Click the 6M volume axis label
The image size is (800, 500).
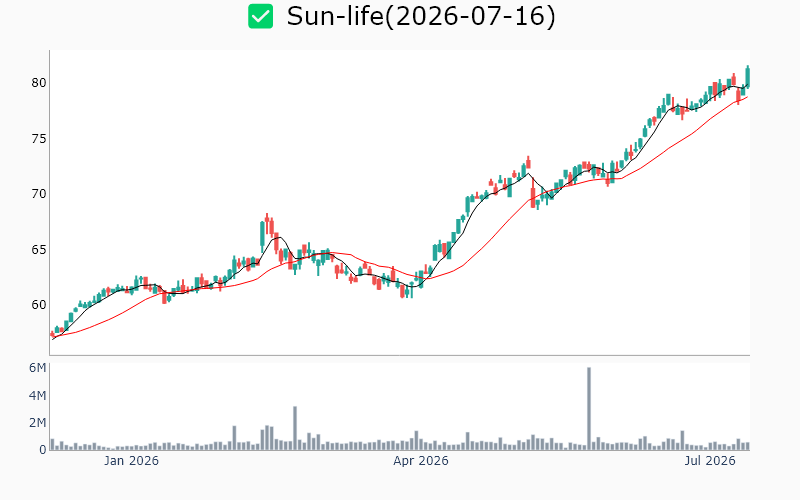click(37, 368)
